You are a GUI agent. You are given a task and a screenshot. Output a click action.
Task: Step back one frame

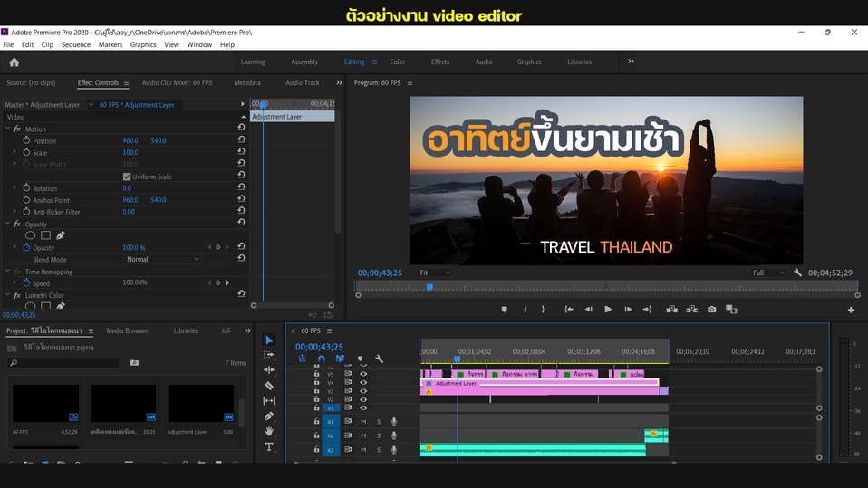[588, 310]
